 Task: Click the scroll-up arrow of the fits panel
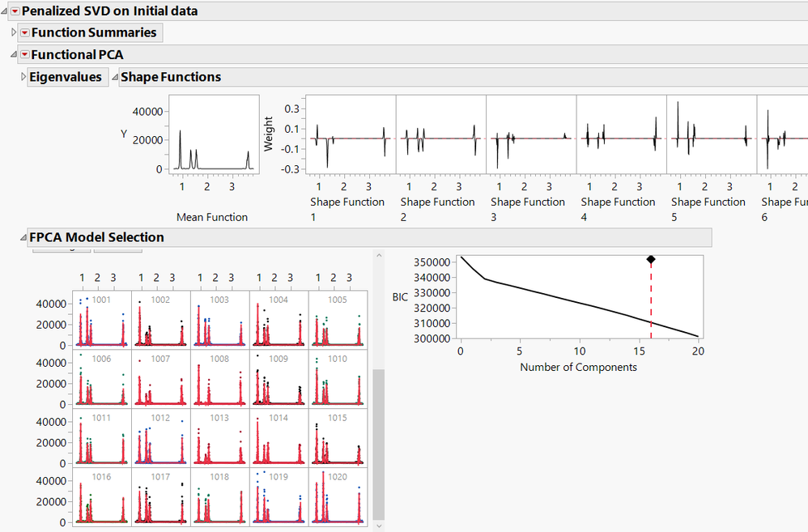pos(379,255)
